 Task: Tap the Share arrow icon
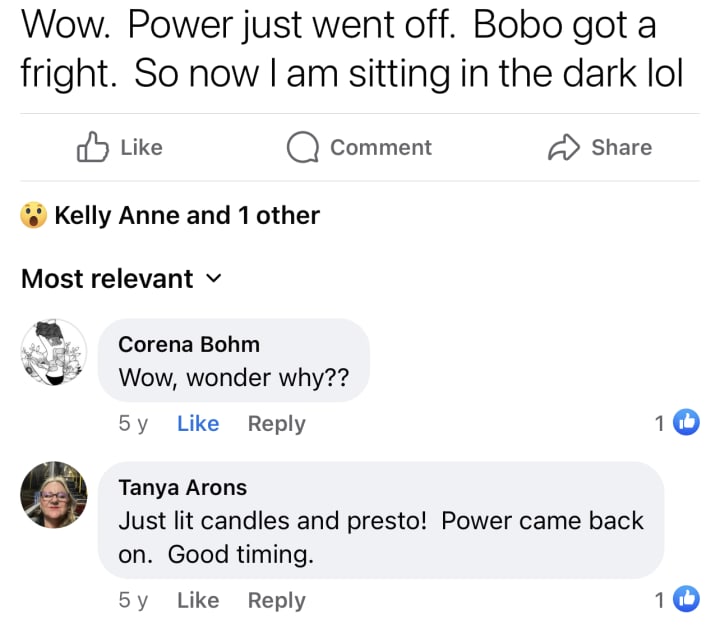click(564, 148)
